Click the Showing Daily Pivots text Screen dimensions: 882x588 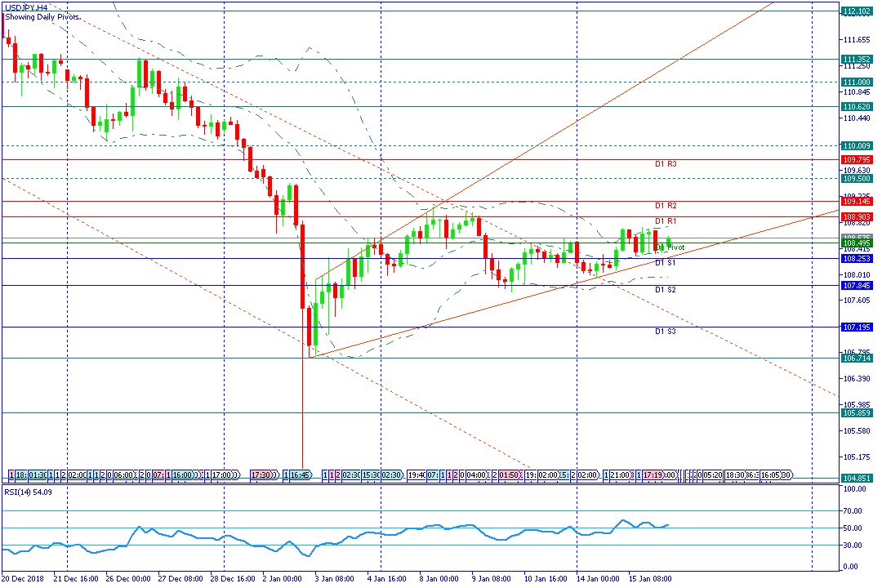42,17
